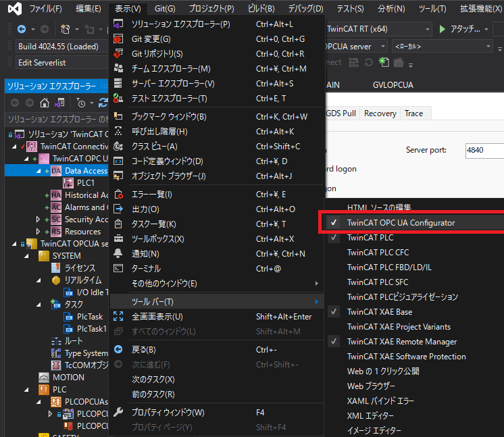
Task: Click the Visual Studio logo icon
Action: (x=15, y=9)
